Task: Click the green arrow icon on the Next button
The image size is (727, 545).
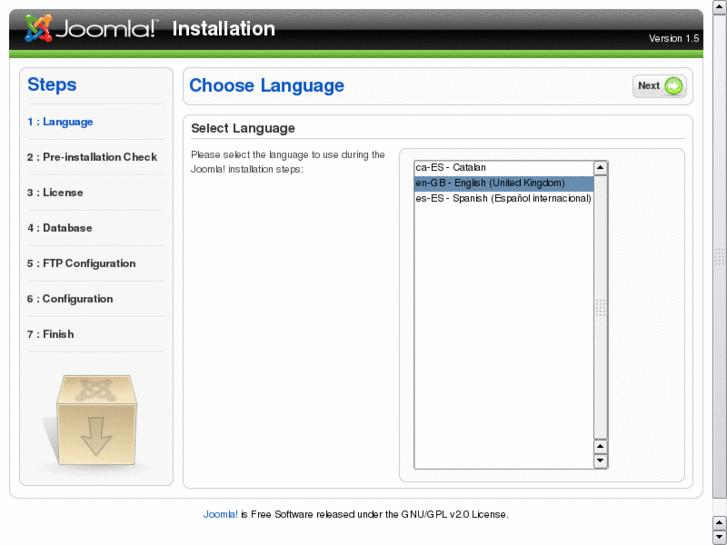Action: coord(673,86)
